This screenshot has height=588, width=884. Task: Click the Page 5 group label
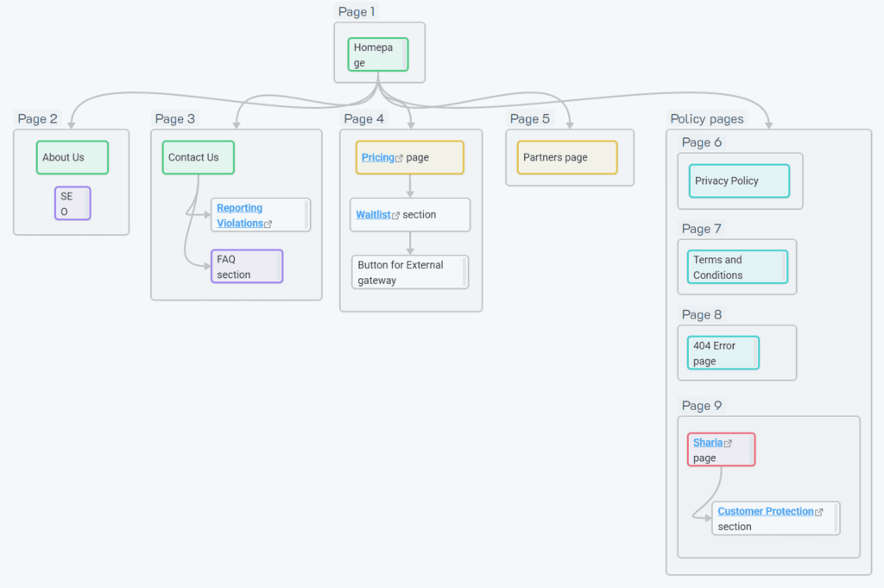click(529, 119)
